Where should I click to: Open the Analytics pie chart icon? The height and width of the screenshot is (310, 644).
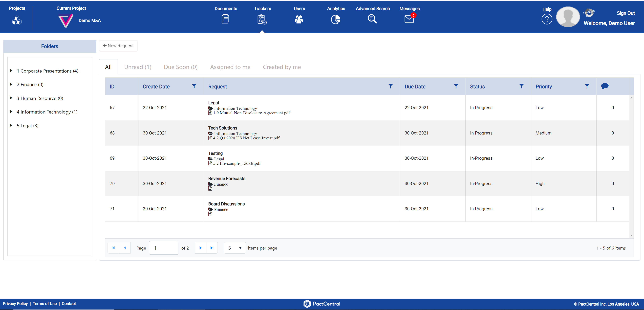[x=335, y=19]
